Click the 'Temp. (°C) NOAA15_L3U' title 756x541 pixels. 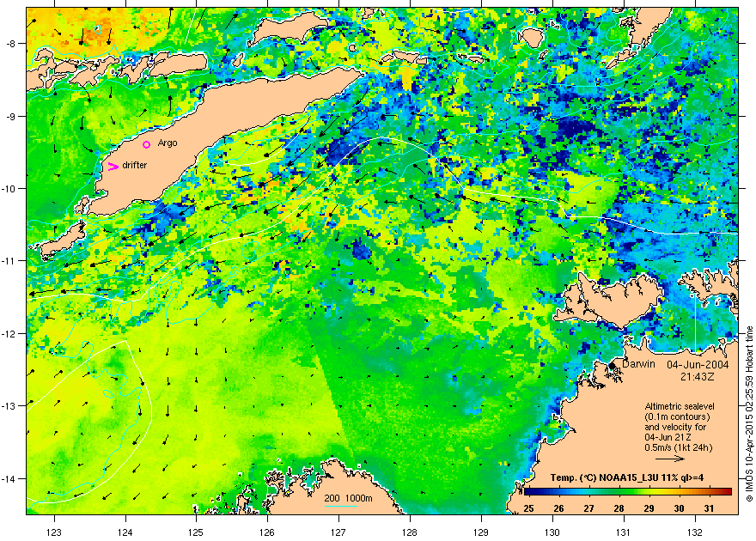tap(627, 478)
